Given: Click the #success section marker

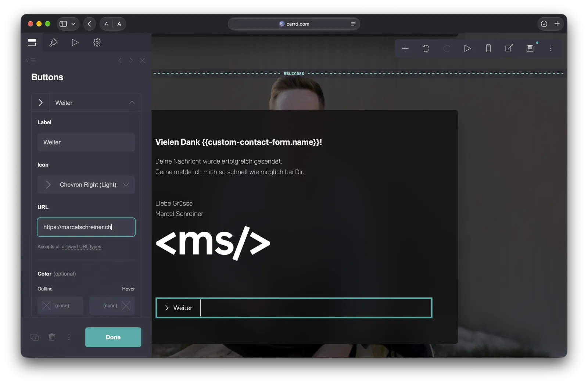Looking at the screenshot, I should point(294,73).
